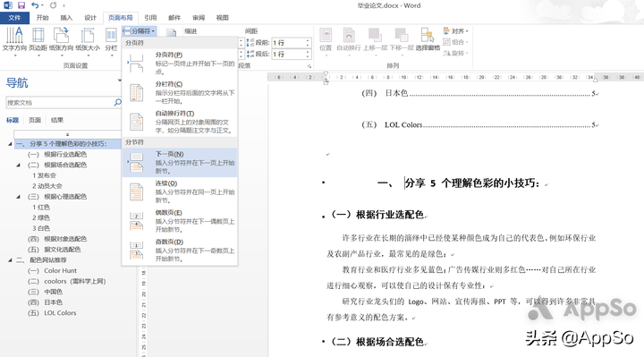Select the 下一页(N) section break option

click(180, 162)
